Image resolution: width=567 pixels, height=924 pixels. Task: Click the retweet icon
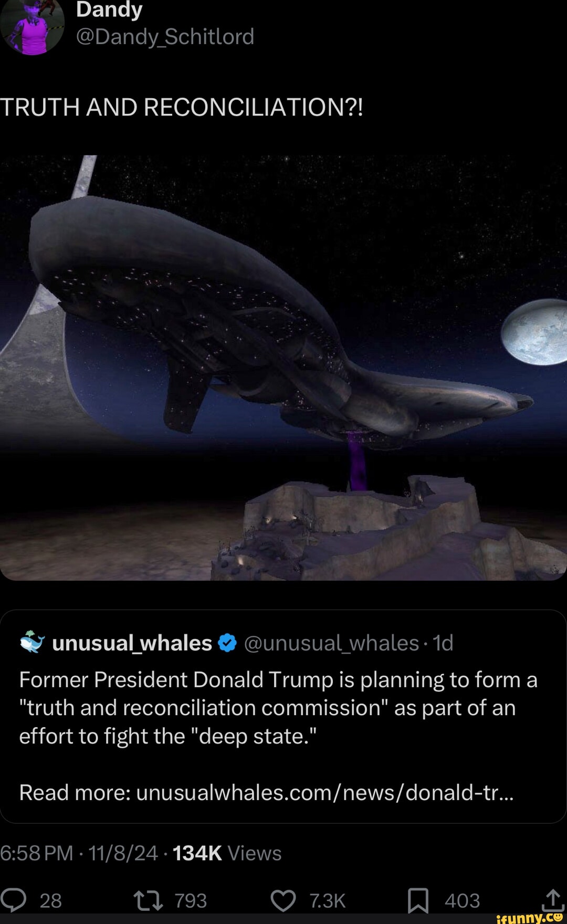(149, 901)
